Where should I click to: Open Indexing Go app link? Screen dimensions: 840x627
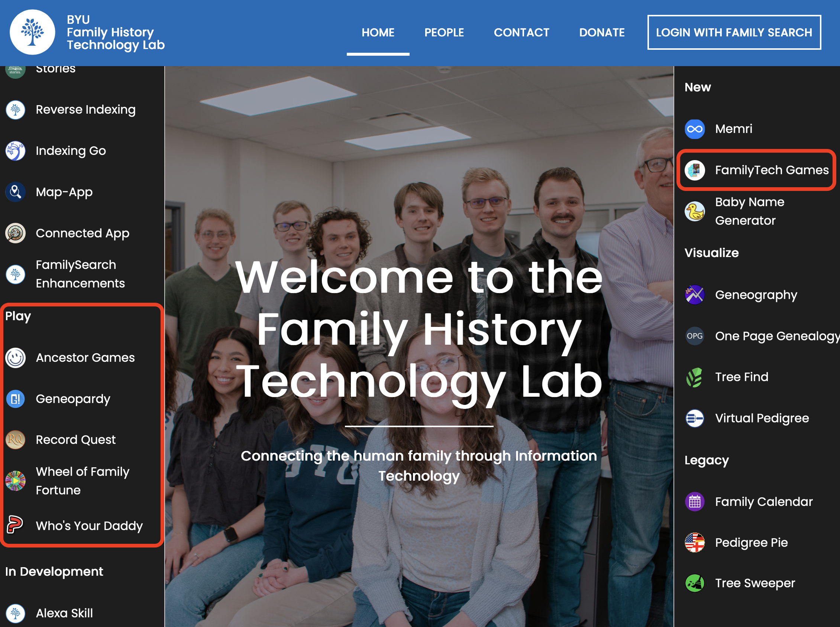point(71,151)
